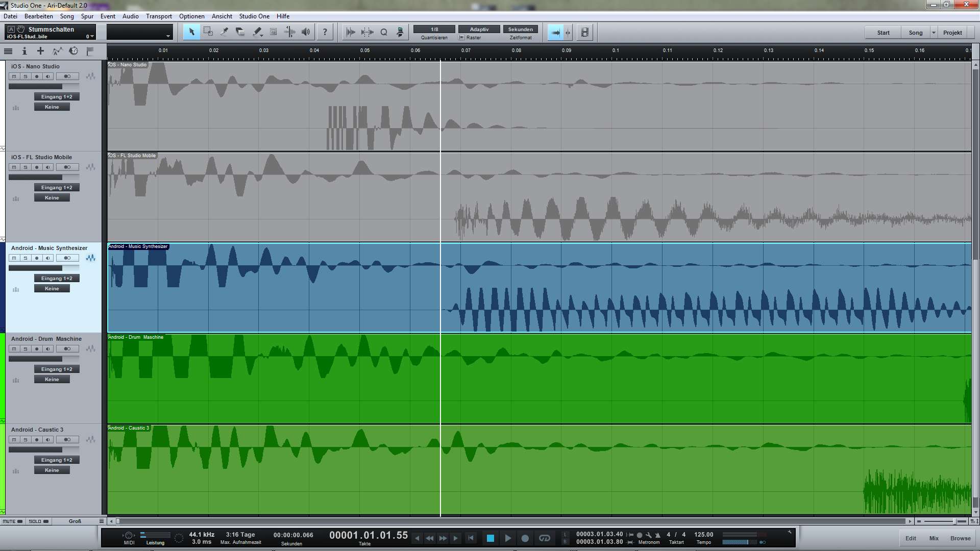Expand the Song button dropdown arrow
Viewport: 980px width, 551px height.
(934, 33)
